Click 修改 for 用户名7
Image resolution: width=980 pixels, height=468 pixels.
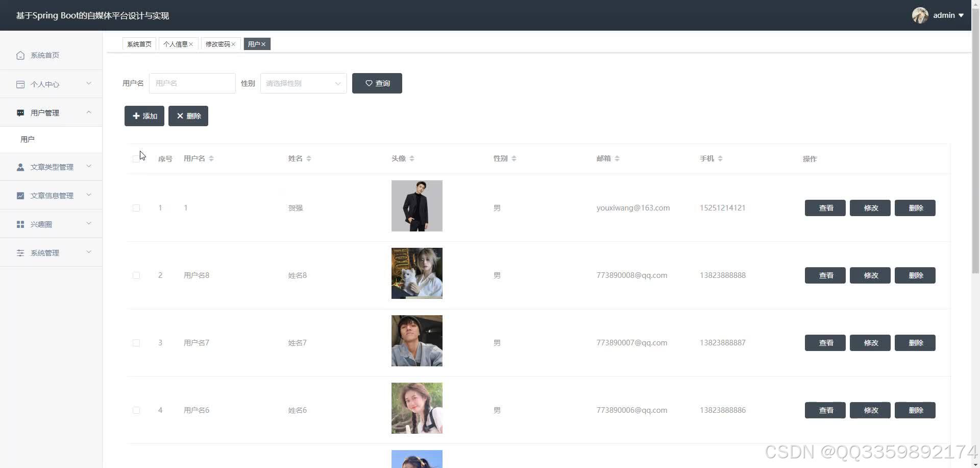tap(870, 343)
